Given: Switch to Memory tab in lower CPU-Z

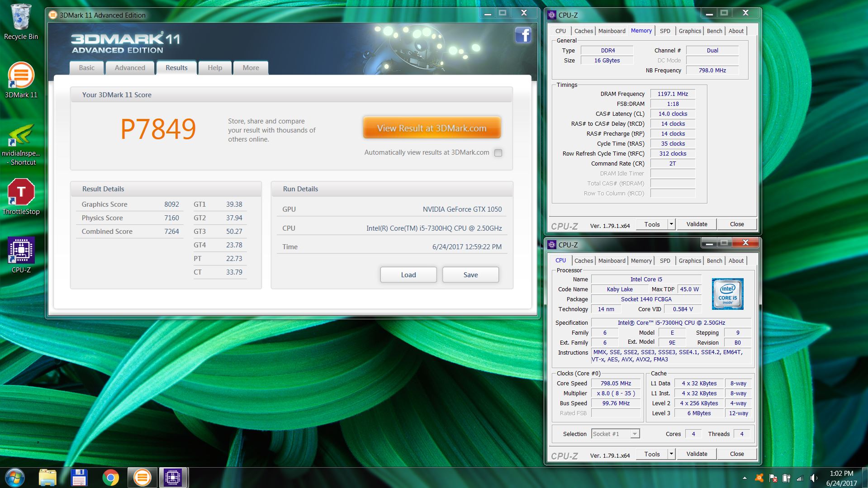Looking at the screenshot, I should pyautogui.click(x=641, y=261).
